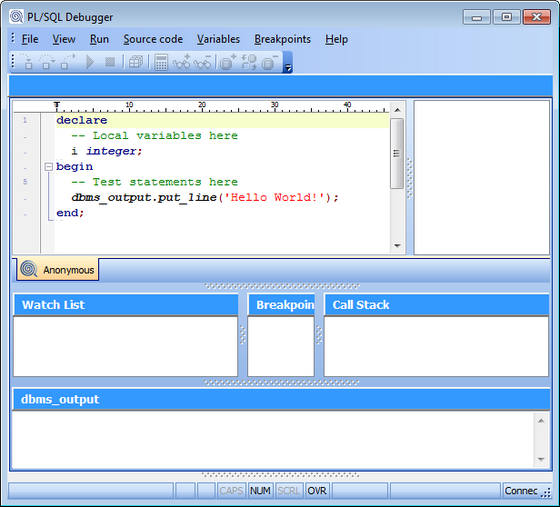
Task: Click the square Stop execution icon
Action: [110, 62]
